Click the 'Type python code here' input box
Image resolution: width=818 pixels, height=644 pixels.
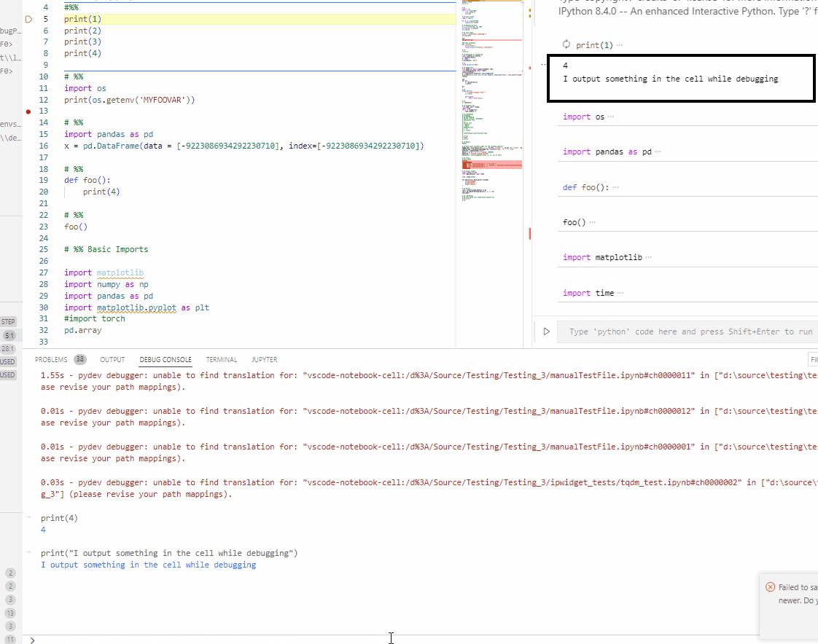point(690,331)
